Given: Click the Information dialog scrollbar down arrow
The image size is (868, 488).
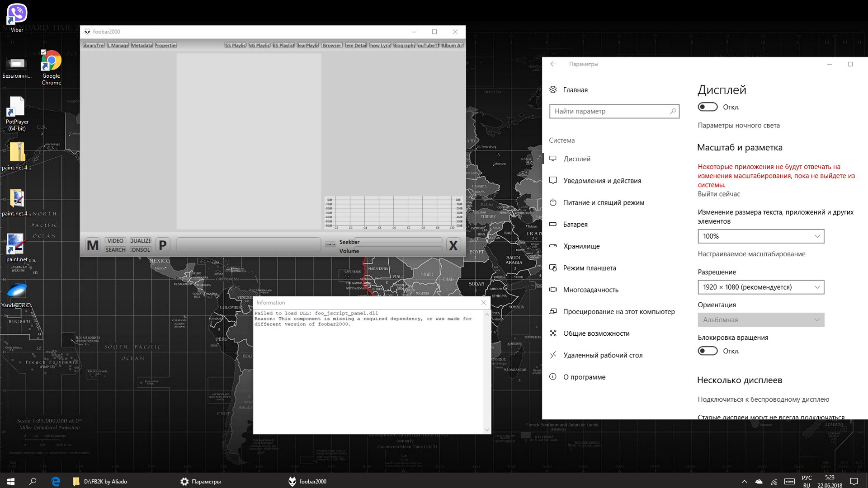Looking at the screenshot, I should (487, 430).
